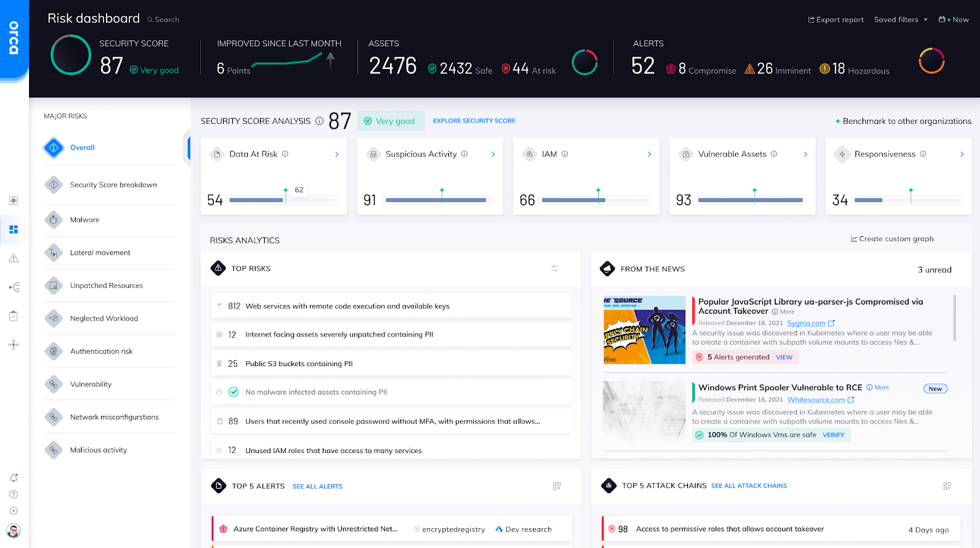980x548 pixels.
Task: Click the search magnifier icon beside Risk dashboard
Action: [x=150, y=20]
